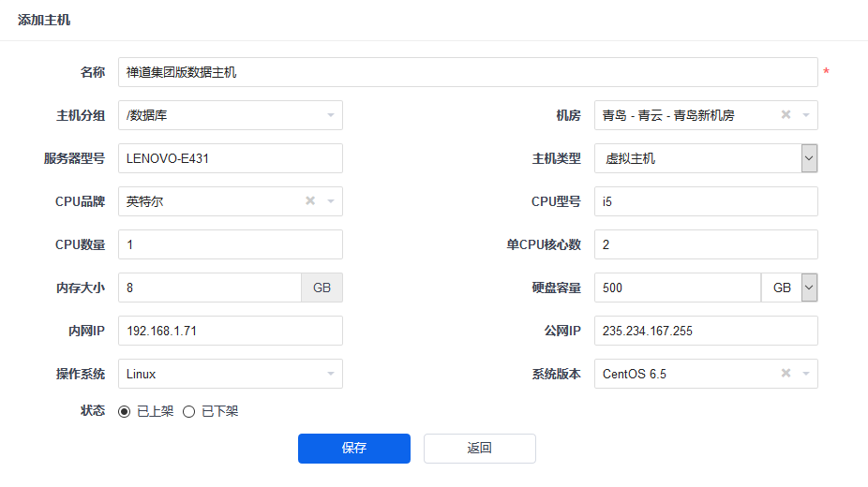This screenshot has width=868, height=487.
Task: Click the 添加主机 heading
Action: [x=44, y=20]
